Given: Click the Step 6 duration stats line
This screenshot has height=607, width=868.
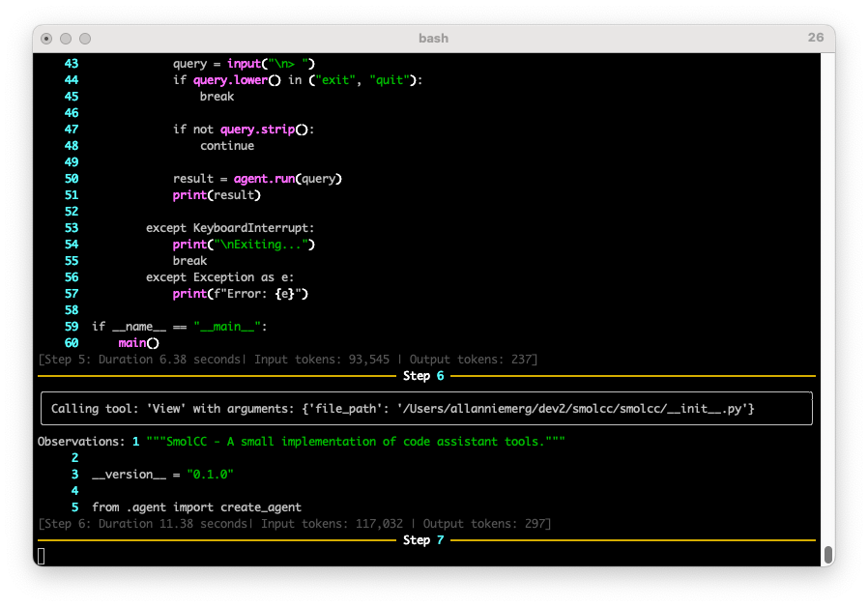Looking at the screenshot, I should tap(295, 524).
